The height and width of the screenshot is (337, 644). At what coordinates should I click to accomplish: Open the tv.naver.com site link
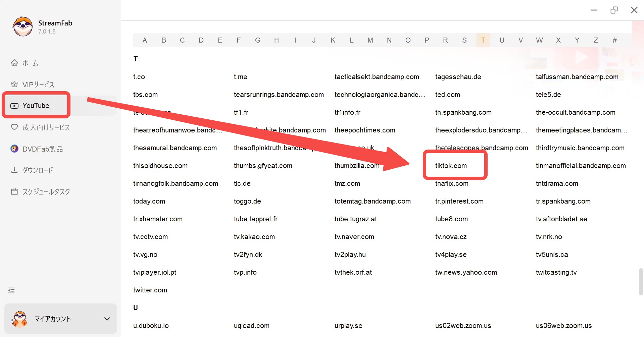tap(354, 237)
